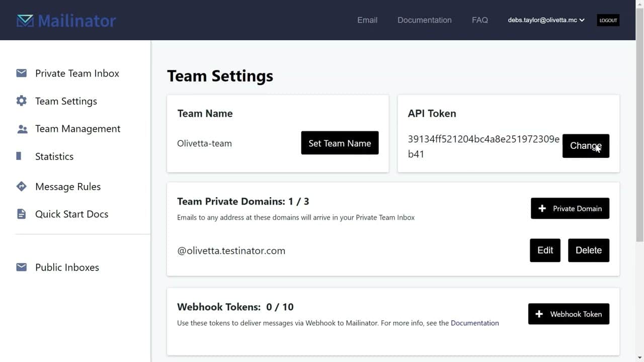Click the Statistics bar icon
644x362 pixels.
point(19,156)
